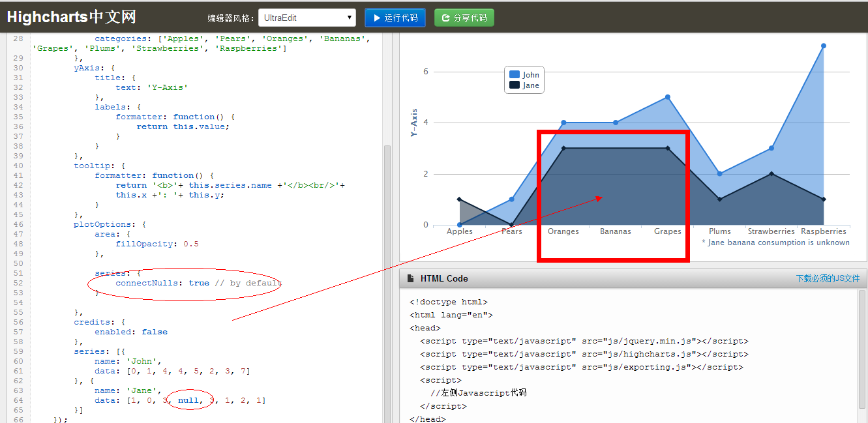Click the 'return this.value;' code line
The width and height of the screenshot is (868, 423).
click(x=183, y=126)
